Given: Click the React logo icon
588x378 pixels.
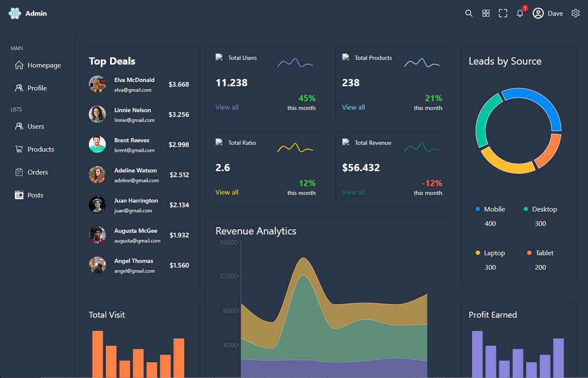Looking at the screenshot, I should coord(15,14).
